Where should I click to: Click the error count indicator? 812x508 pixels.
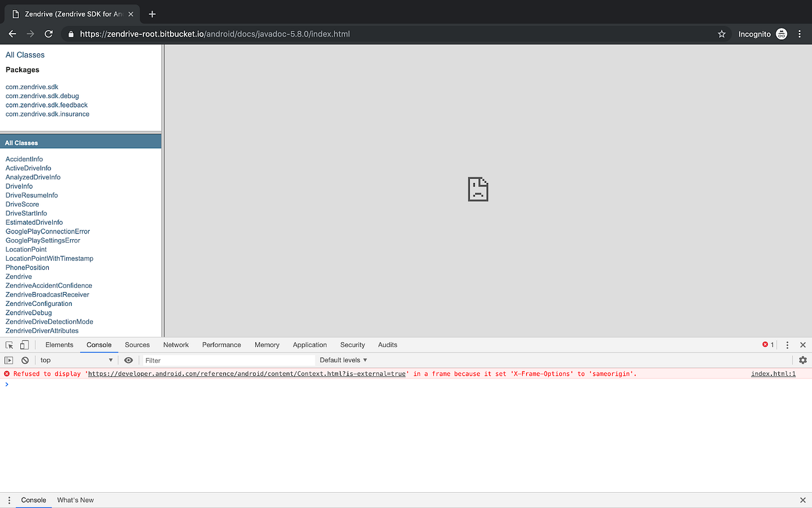(768, 345)
